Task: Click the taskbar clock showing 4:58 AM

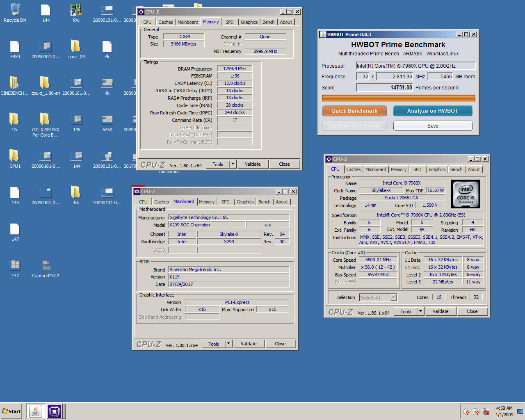Action: (504, 411)
